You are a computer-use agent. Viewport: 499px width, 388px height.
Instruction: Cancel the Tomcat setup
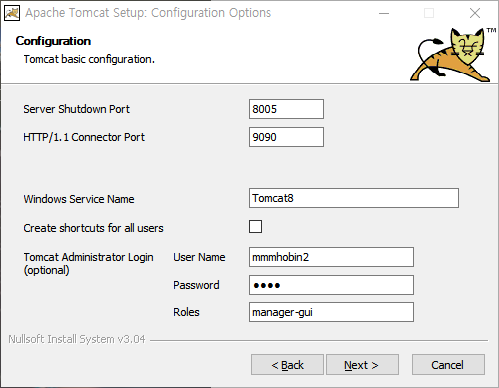[x=448, y=365]
